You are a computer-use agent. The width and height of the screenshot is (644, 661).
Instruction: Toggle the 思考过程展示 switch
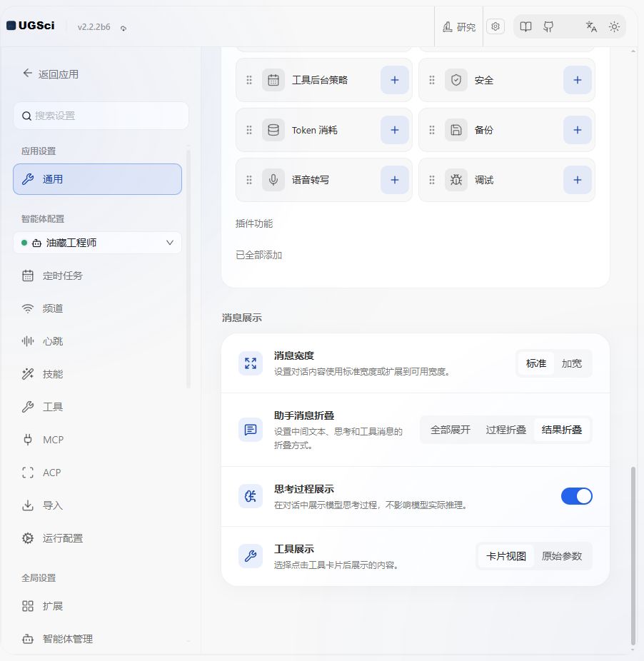point(576,496)
